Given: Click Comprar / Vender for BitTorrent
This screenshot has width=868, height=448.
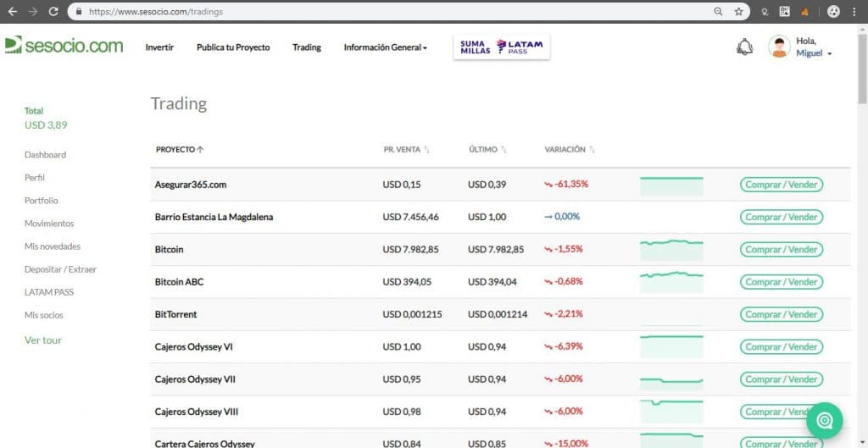Looking at the screenshot, I should click(781, 315).
